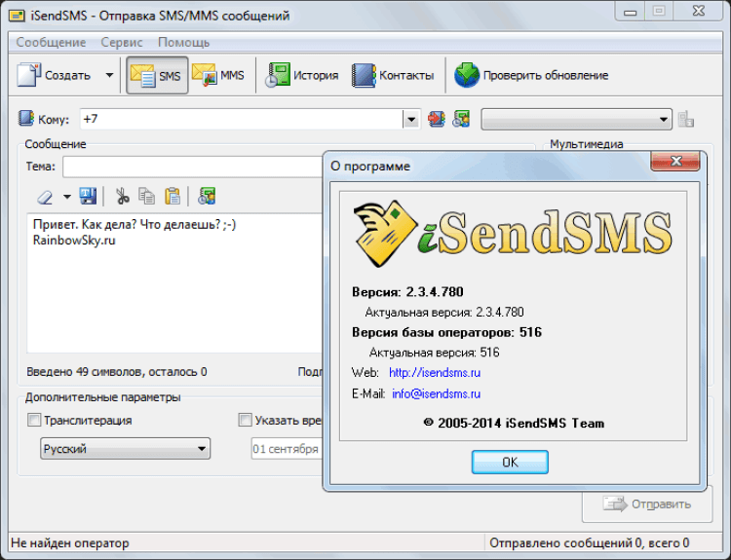This screenshot has width=731, height=560.
Task: Click the insert contact icon in message toolbar
Action: [207, 196]
